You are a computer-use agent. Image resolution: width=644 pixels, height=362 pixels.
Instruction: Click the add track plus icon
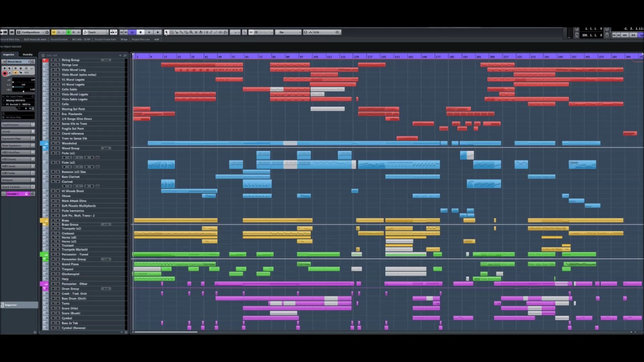pyautogui.click(x=120, y=55)
